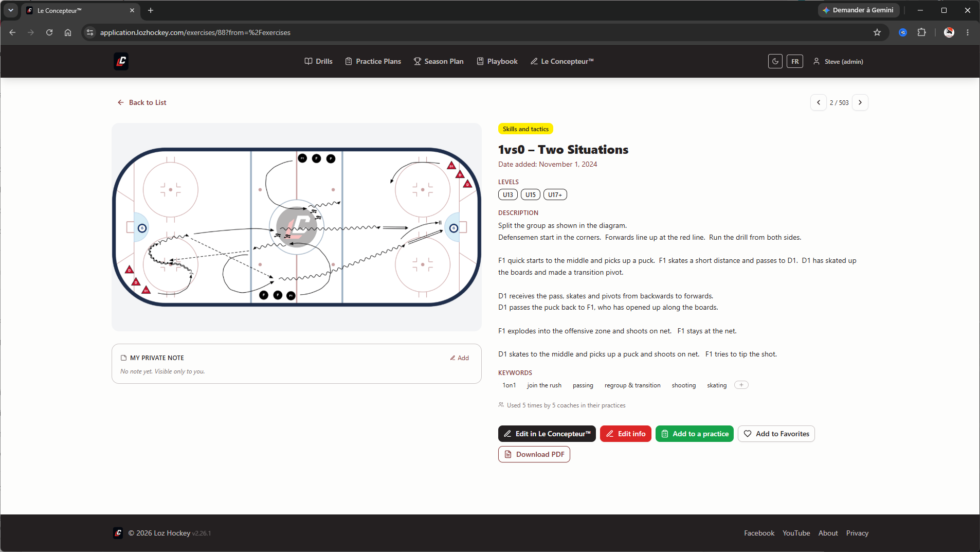Image resolution: width=980 pixels, height=552 pixels.
Task: Click 'Used 5 times by 5 coaches' text
Action: pyautogui.click(x=566, y=405)
